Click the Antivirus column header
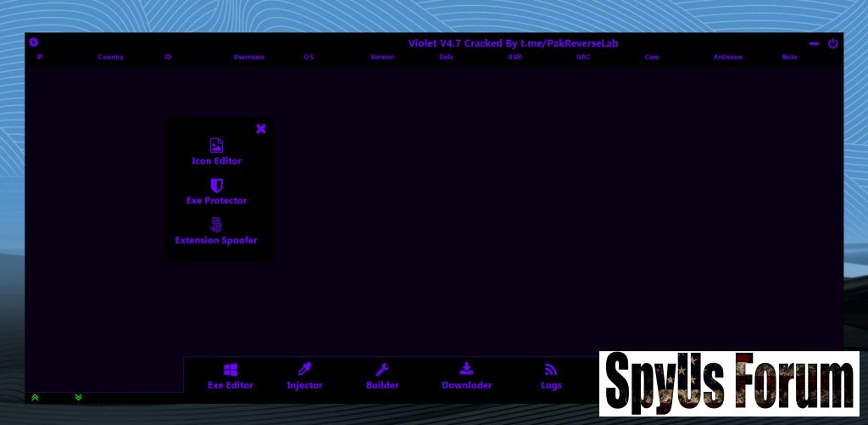Viewport: 868px width, 425px height. pos(727,58)
